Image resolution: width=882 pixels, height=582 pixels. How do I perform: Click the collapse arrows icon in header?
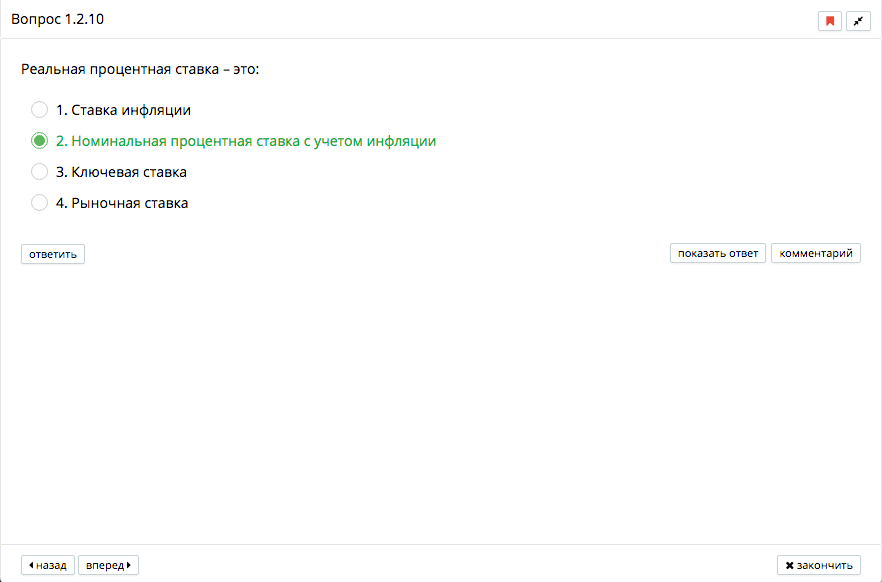click(858, 21)
